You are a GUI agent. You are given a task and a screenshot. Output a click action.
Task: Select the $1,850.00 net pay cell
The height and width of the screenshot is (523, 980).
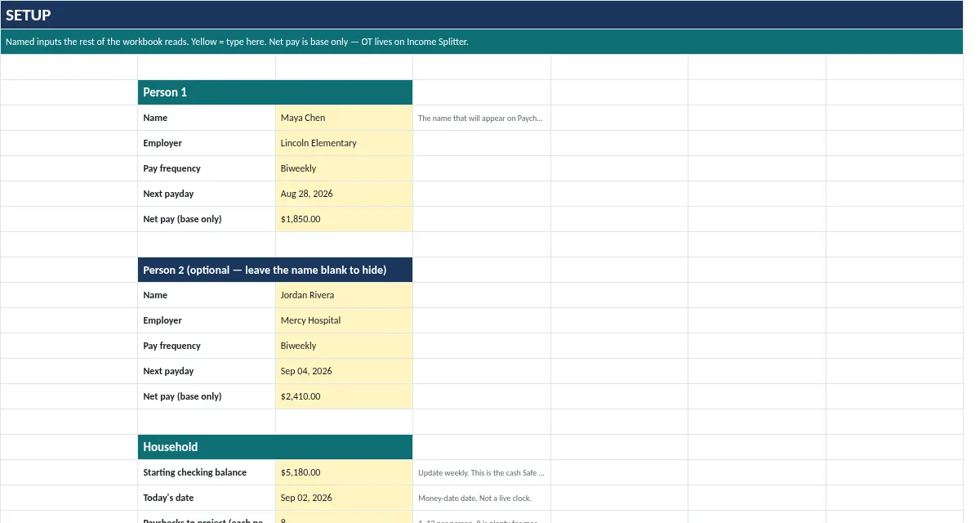(x=344, y=219)
